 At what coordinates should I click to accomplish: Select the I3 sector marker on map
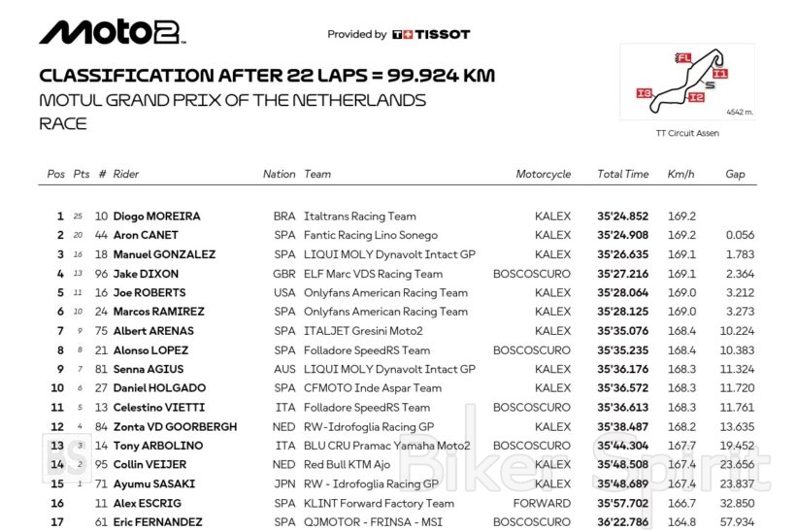point(644,93)
